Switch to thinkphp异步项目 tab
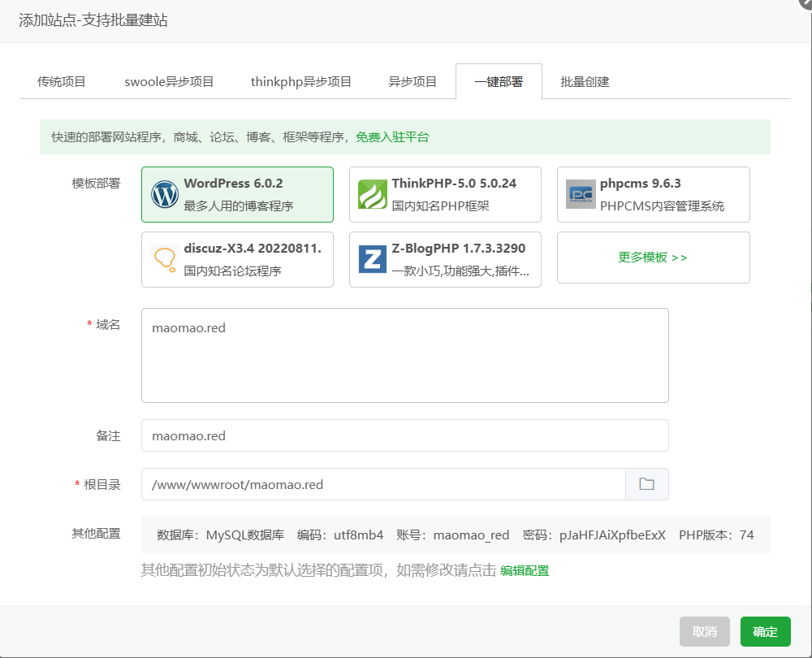The image size is (812, 658). 301,82
